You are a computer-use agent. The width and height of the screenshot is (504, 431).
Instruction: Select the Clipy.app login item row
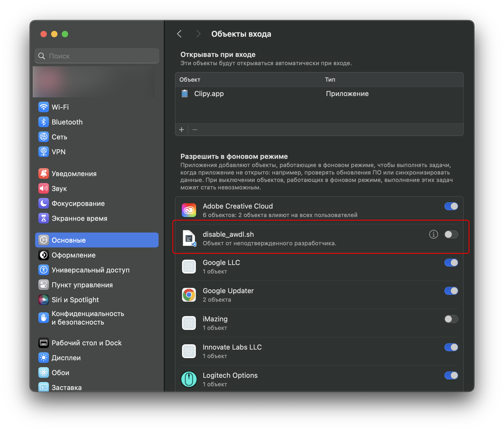[319, 94]
